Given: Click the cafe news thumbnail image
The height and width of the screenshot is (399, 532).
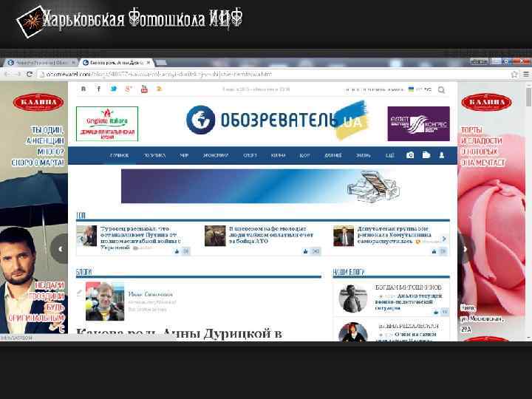Looking at the screenshot, I should (215, 236).
